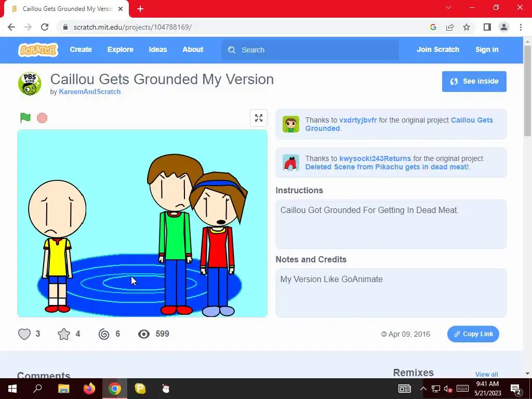This screenshot has width=532, height=399.
Task: Open the Chrome profile icon
Action: click(x=504, y=27)
